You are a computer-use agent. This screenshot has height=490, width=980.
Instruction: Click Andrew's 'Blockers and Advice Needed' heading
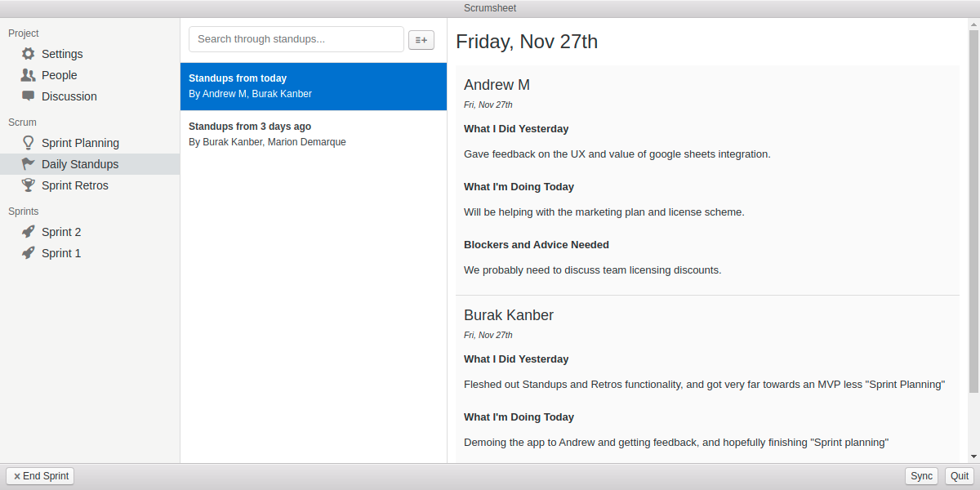pyautogui.click(x=537, y=245)
